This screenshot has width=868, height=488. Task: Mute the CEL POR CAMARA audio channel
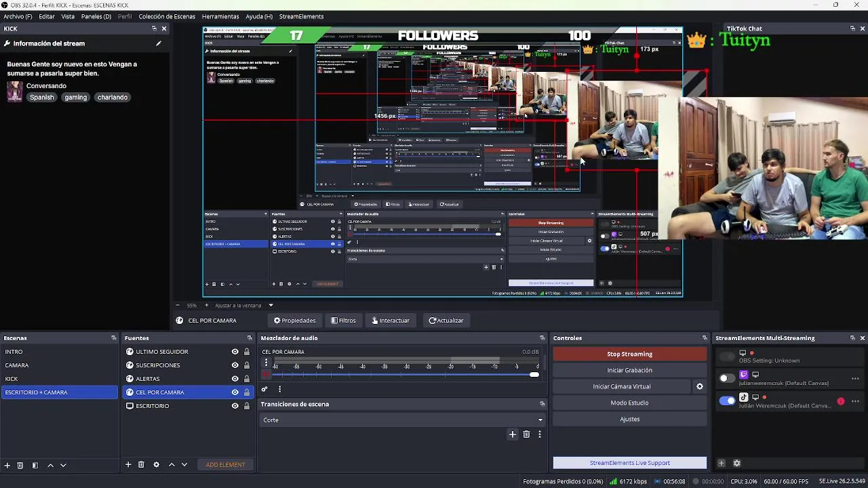(x=266, y=374)
